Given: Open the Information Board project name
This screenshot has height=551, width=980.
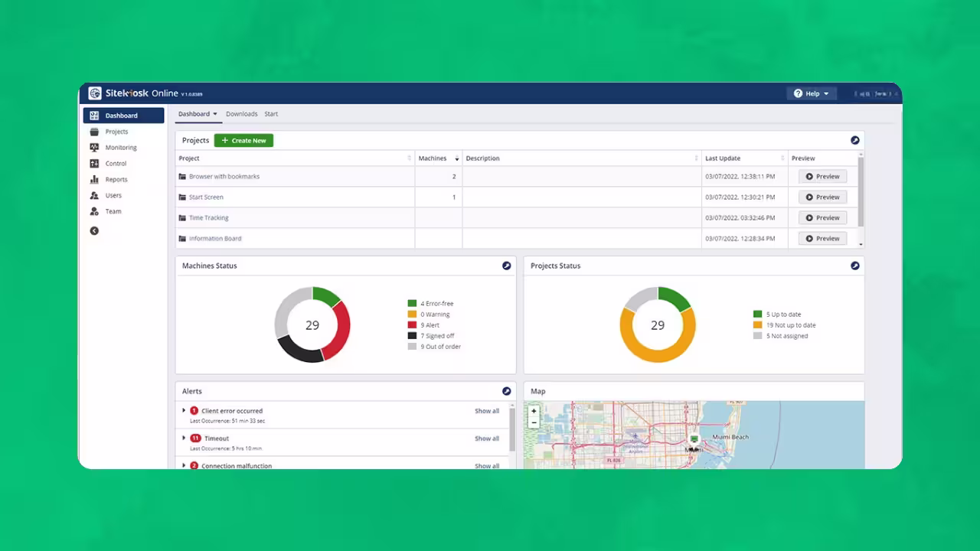Looking at the screenshot, I should (215, 239).
